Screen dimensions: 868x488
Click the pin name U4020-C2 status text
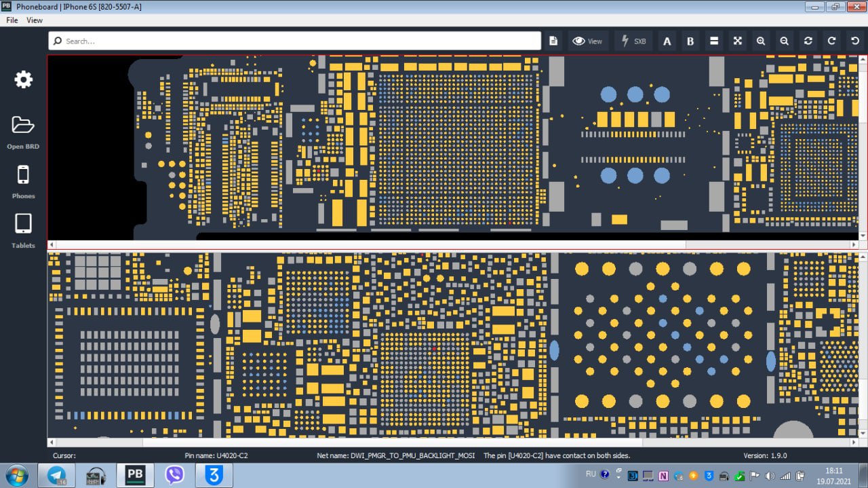click(x=216, y=455)
